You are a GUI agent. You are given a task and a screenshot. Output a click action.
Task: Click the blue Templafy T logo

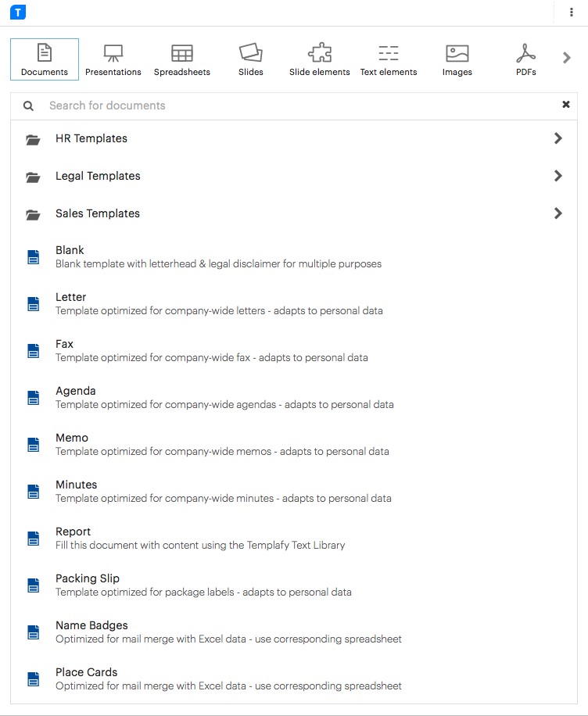point(18,12)
